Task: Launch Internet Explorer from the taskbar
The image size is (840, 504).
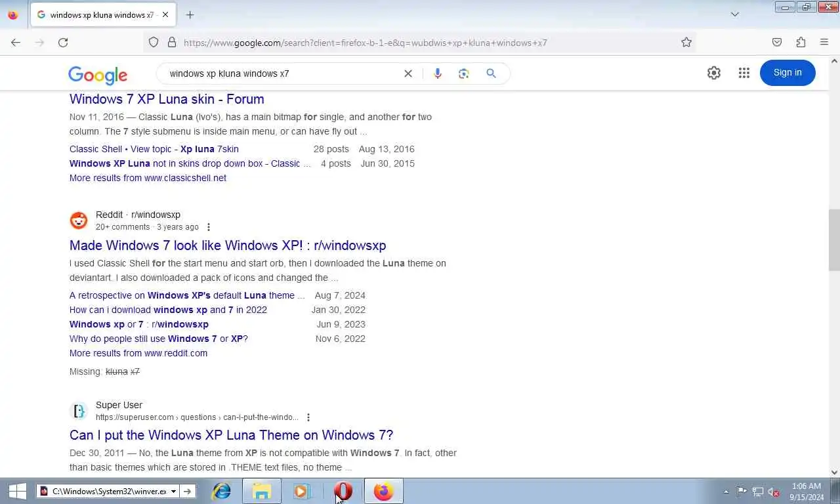Action: point(222,491)
